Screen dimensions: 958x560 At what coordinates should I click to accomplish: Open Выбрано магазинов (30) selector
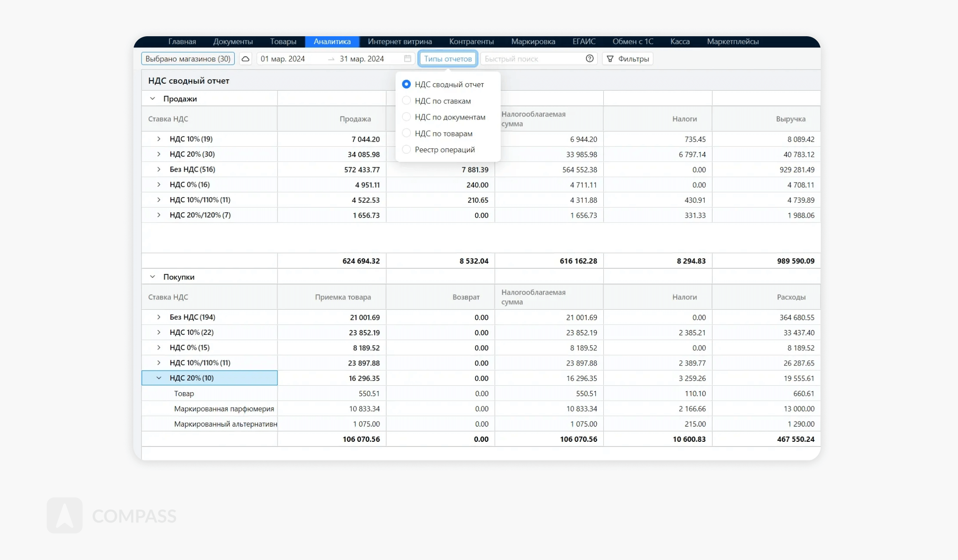pyautogui.click(x=188, y=59)
